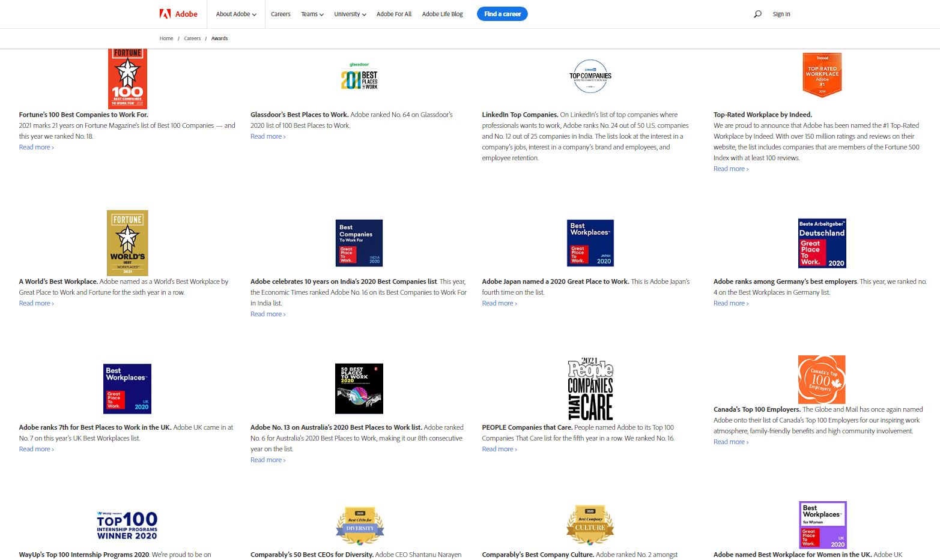The width and height of the screenshot is (940, 560).
Task: Click the People Companies That Care logo
Action: point(590,389)
